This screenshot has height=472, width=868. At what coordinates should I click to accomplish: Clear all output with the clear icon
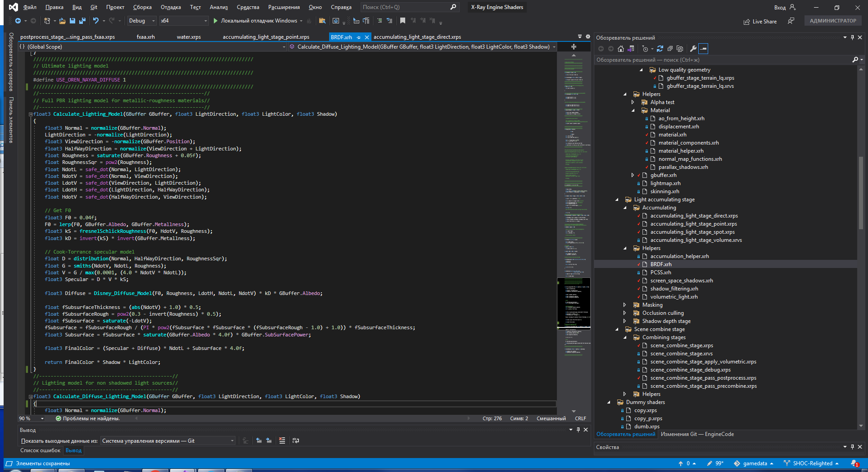click(x=282, y=440)
